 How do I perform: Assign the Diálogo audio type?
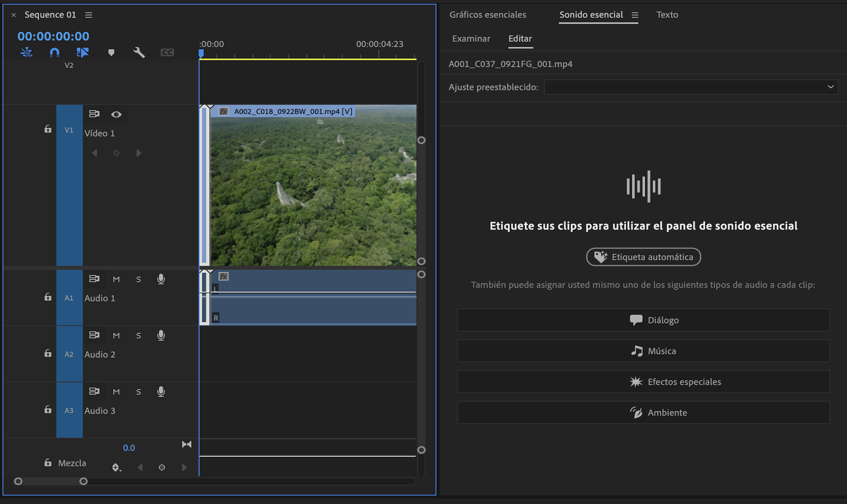(643, 320)
